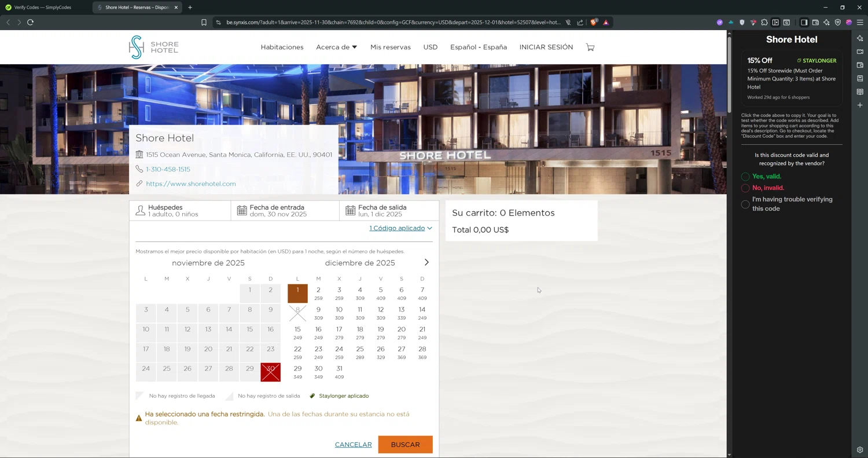The height and width of the screenshot is (458, 868).
Task: Select December 1 highlighted date
Action: [x=297, y=293]
